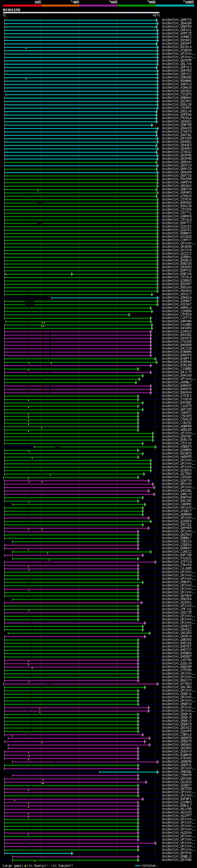
Task: Select hit label UniRef100_A9UNL7
Action: coord(177,382)
